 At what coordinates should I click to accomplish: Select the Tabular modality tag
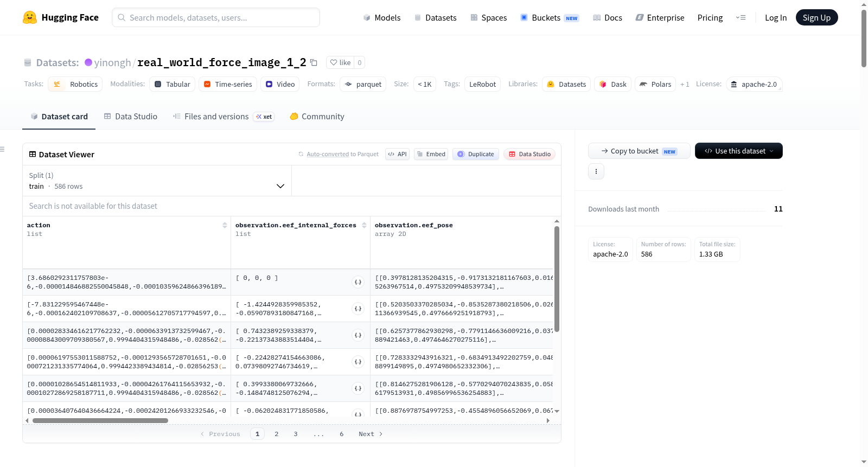(x=173, y=84)
